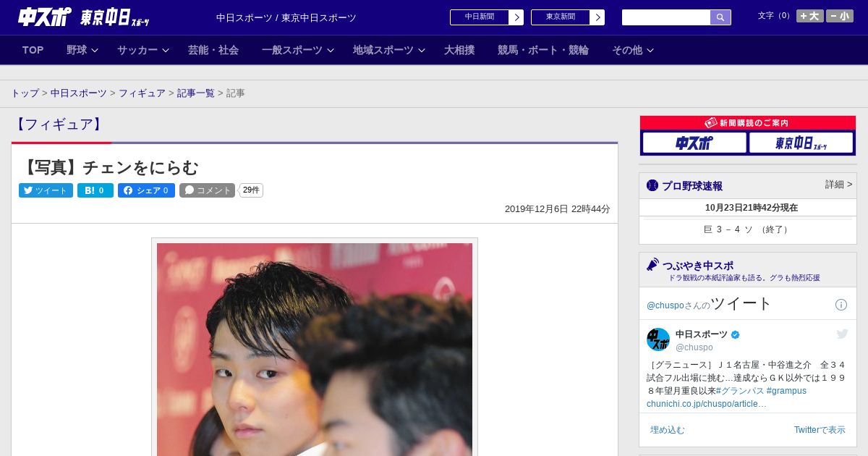The image size is (868, 456).
Task: Click the 【フィギュア】 section heading
Action: point(58,124)
